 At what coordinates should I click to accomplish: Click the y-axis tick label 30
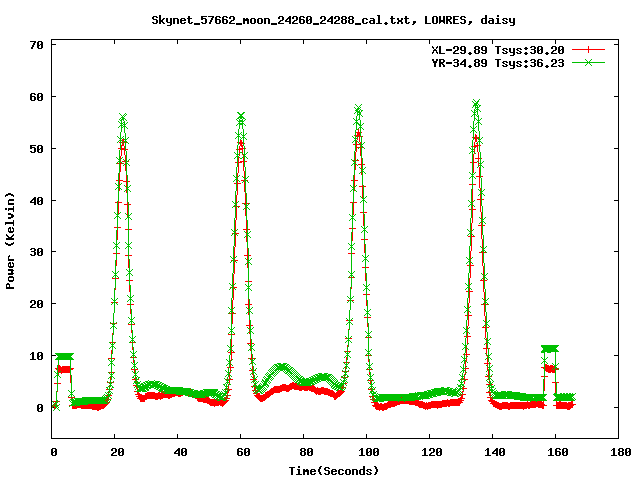click(36, 252)
